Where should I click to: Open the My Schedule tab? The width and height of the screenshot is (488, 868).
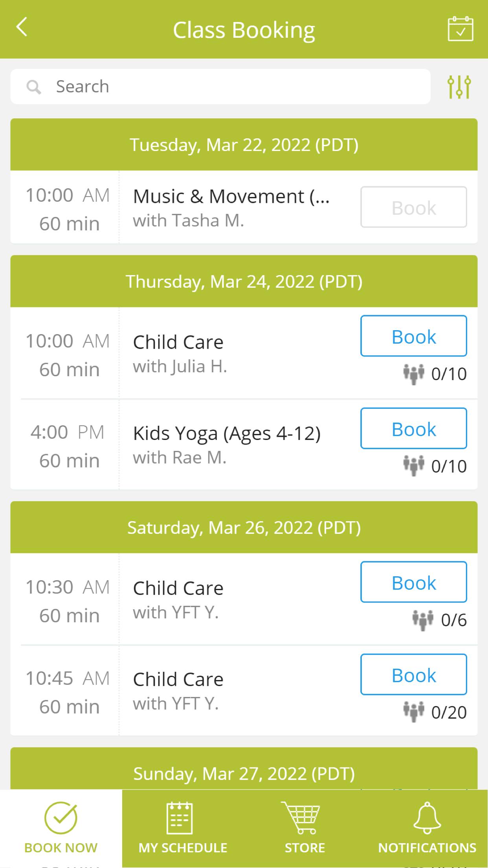pyautogui.click(x=183, y=828)
